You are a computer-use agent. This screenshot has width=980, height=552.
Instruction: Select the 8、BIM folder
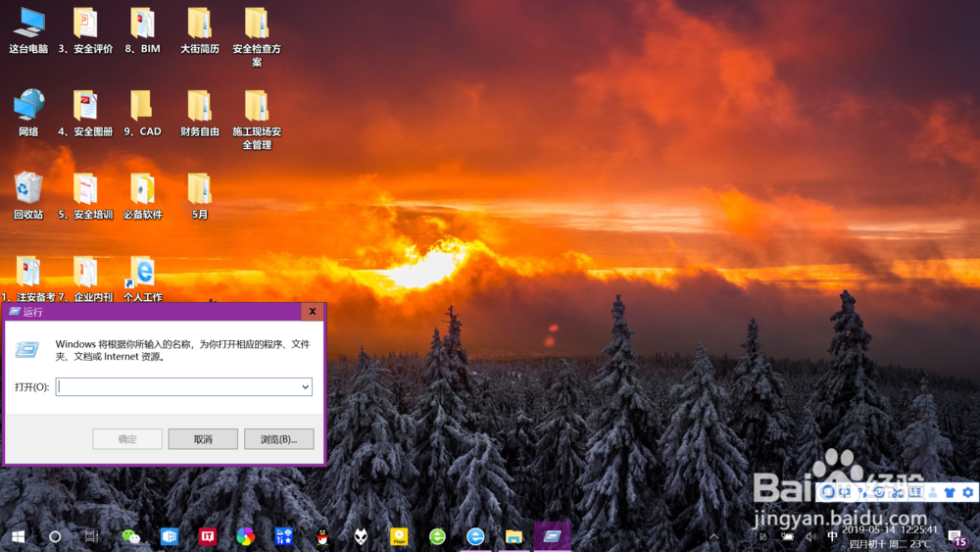tap(142, 30)
